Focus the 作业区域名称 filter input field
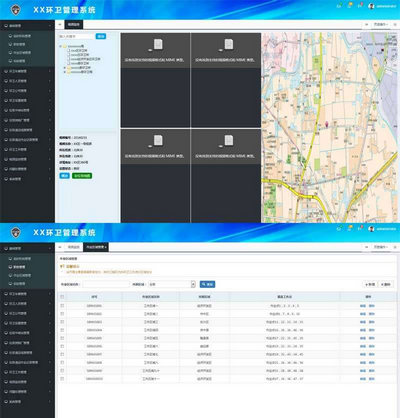Viewport: 400px width, 418px height. coord(106,284)
